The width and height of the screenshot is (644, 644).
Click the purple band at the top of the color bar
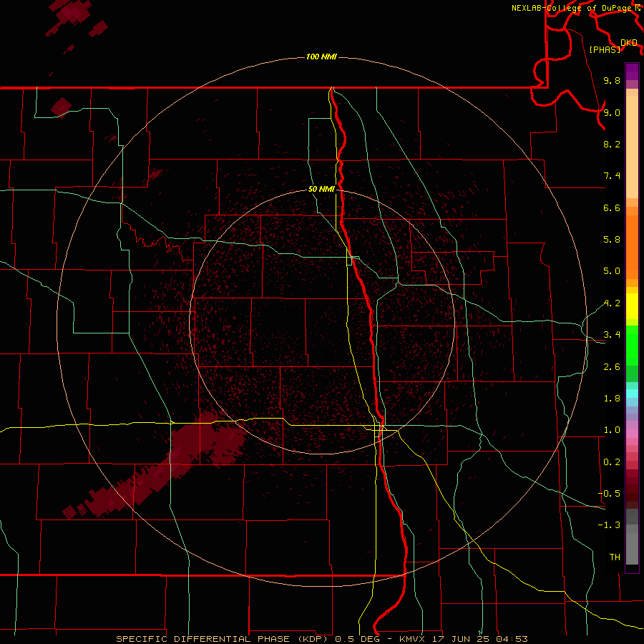click(632, 72)
